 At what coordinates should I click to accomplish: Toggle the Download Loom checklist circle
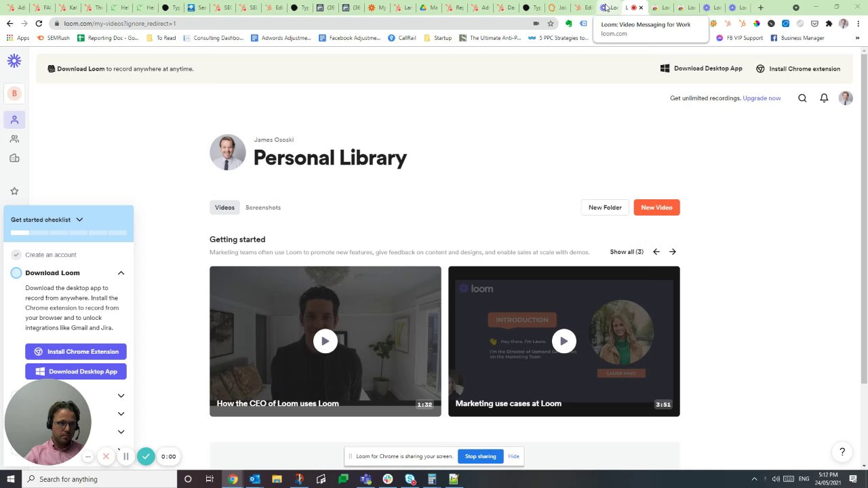pos(16,273)
